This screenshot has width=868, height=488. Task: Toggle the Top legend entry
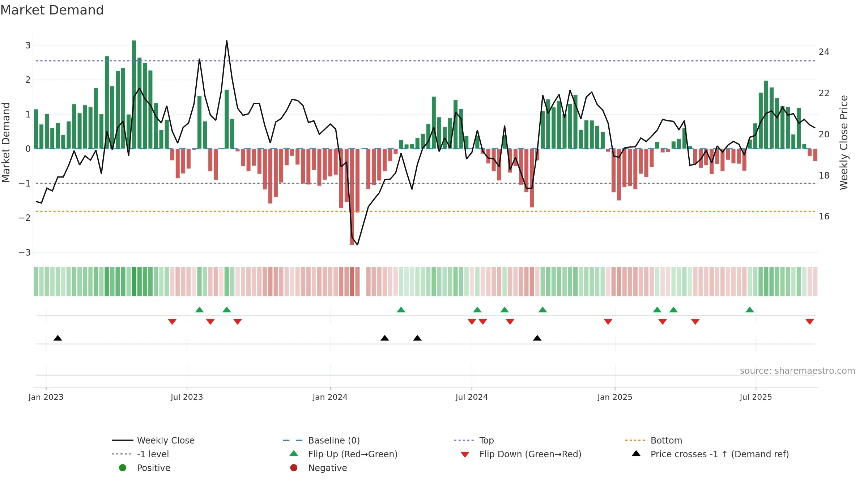474,440
